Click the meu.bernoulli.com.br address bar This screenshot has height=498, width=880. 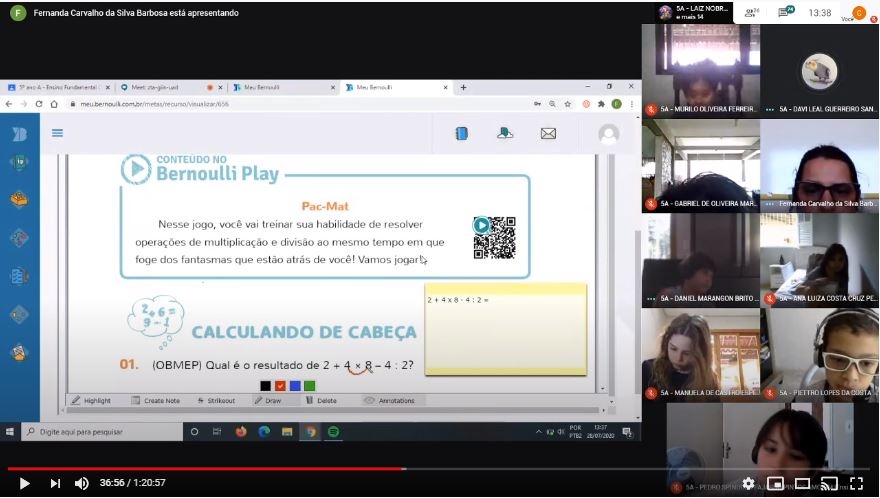click(x=297, y=104)
